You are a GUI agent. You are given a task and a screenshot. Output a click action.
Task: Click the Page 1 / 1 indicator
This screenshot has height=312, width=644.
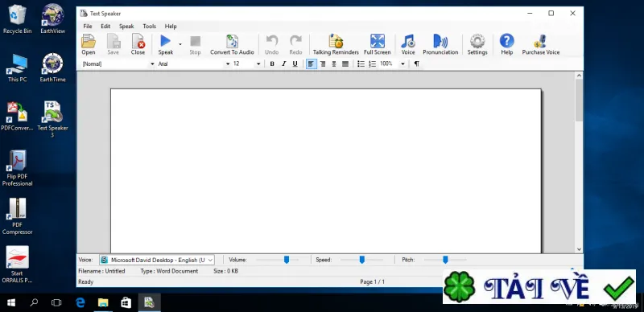point(372,281)
